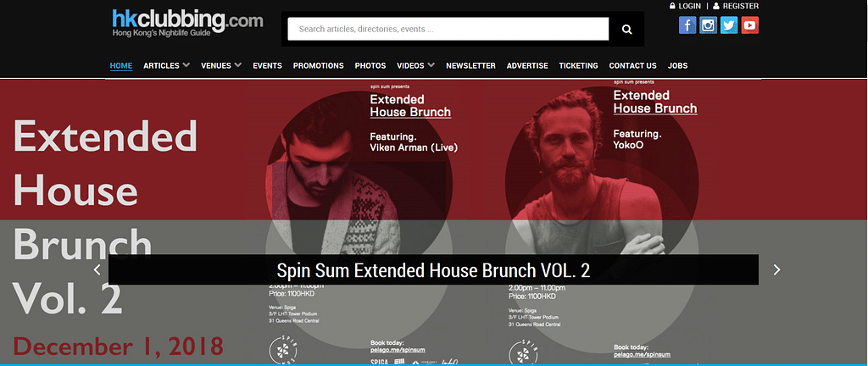This screenshot has height=366, width=868.
Task: Open the YouTube social icon
Action: point(750,25)
